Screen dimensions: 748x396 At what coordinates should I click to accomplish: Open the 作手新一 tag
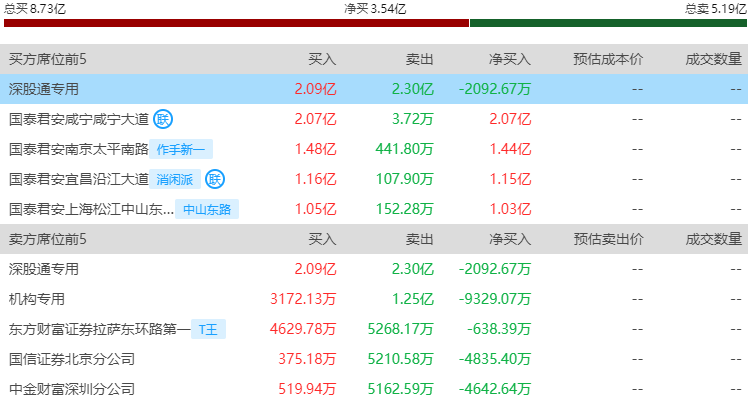click(x=181, y=149)
